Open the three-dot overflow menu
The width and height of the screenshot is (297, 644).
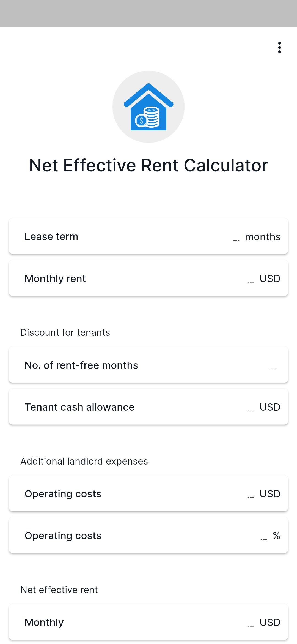click(279, 48)
